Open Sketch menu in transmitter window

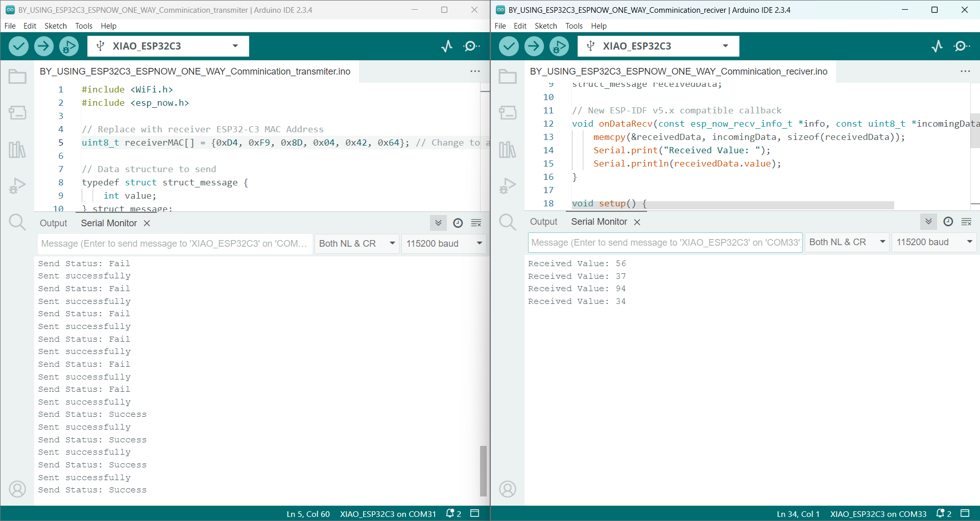pos(56,26)
